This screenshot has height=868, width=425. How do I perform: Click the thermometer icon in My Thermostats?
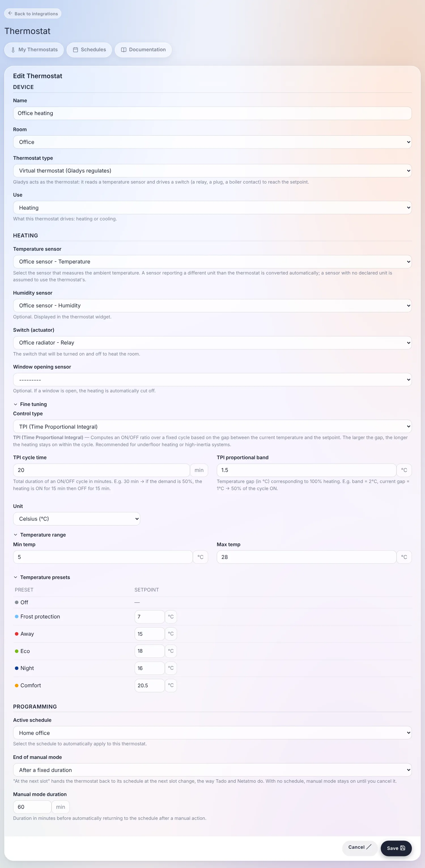click(x=13, y=50)
